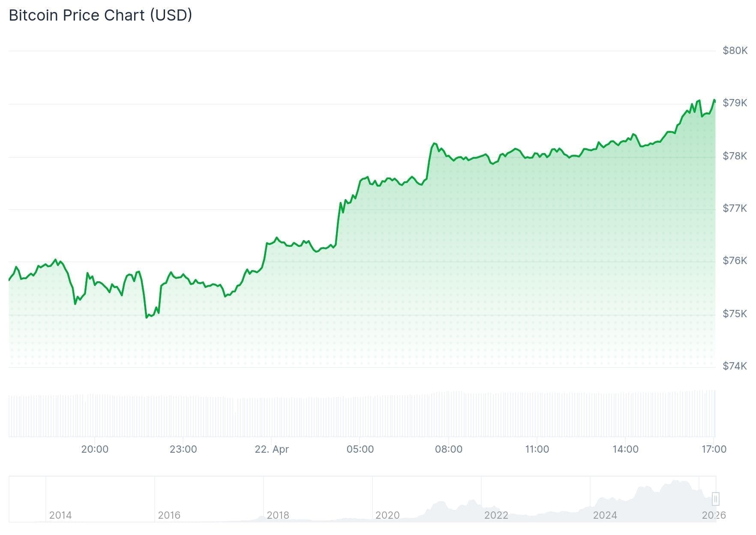Select the 17:00 time axis label
756x535 pixels.
714,449
